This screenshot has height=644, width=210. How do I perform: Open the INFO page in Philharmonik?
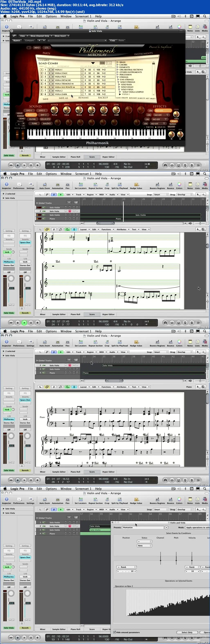[x=37, y=48]
